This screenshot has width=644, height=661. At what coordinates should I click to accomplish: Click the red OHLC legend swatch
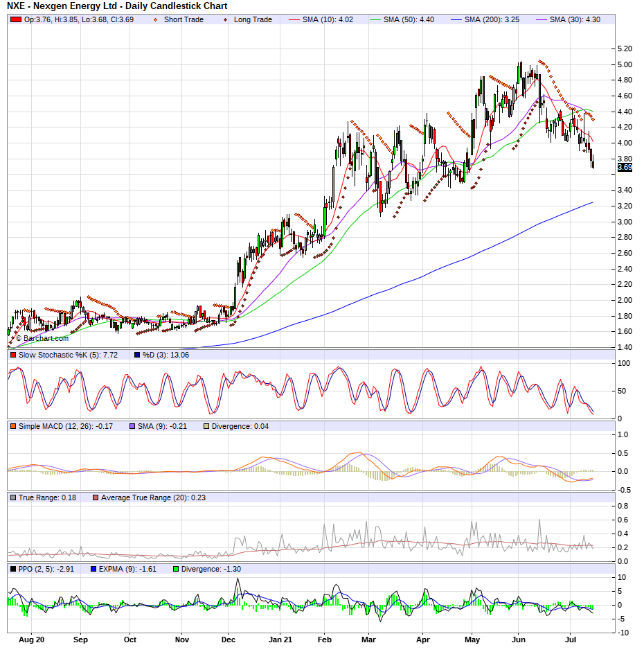point(16,20)
